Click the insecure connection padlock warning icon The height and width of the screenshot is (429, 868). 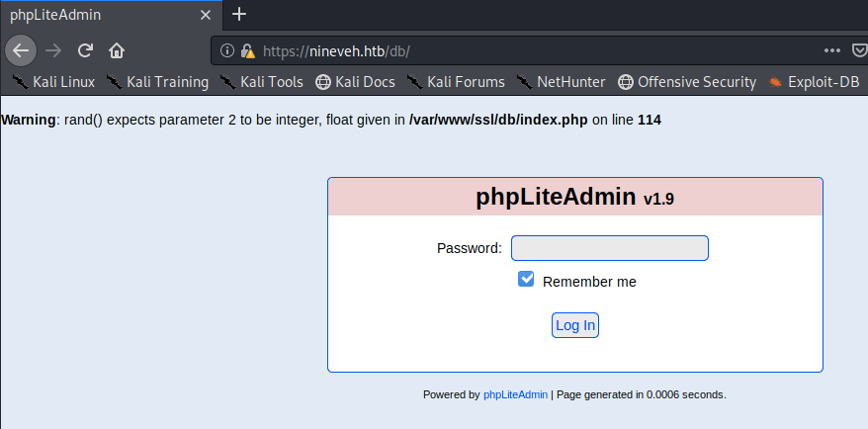pyautogui.click(x=247, y=50)
